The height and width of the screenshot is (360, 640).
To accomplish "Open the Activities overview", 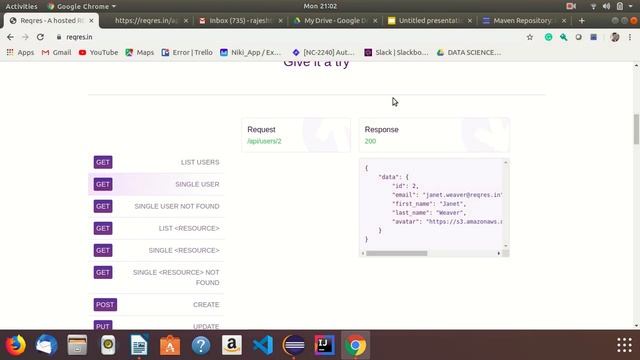I will click(21, 6).
